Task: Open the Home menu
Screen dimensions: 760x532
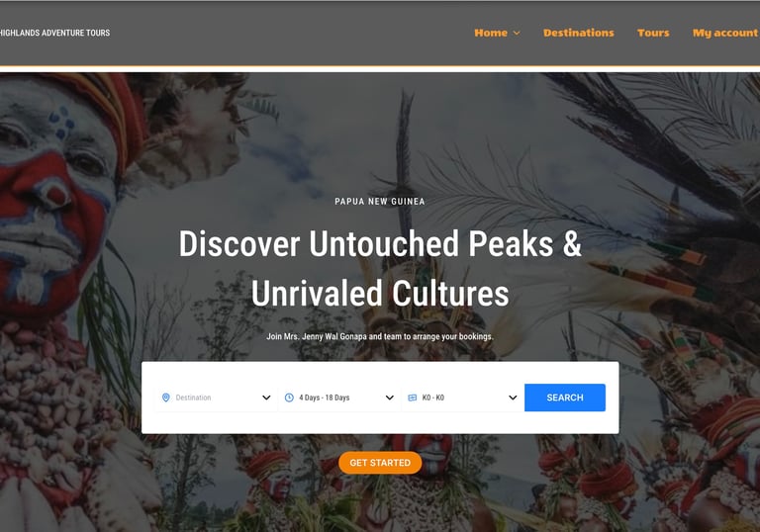Action: pos(491,33)
